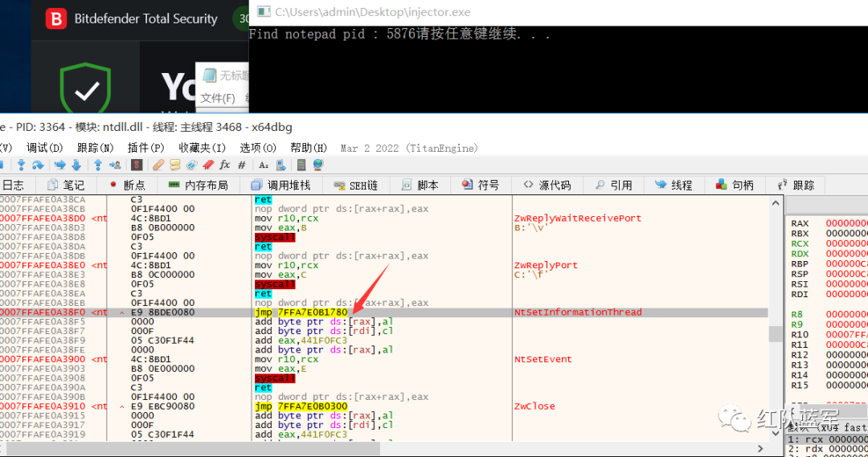
Task: Open the Calculator toolbar icon
Action: pyautogui.click(x=301, y=165)
